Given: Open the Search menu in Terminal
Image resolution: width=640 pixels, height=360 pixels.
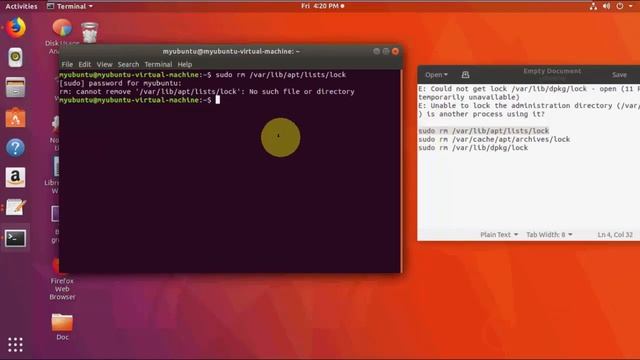Looking at the screenshot, I should (x=128, y=64).
